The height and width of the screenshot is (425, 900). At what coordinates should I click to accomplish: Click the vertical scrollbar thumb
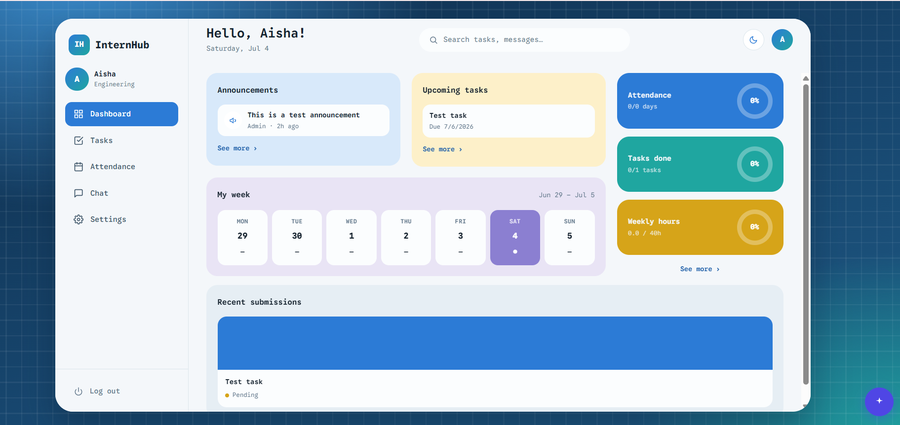[x=806, y=234]
